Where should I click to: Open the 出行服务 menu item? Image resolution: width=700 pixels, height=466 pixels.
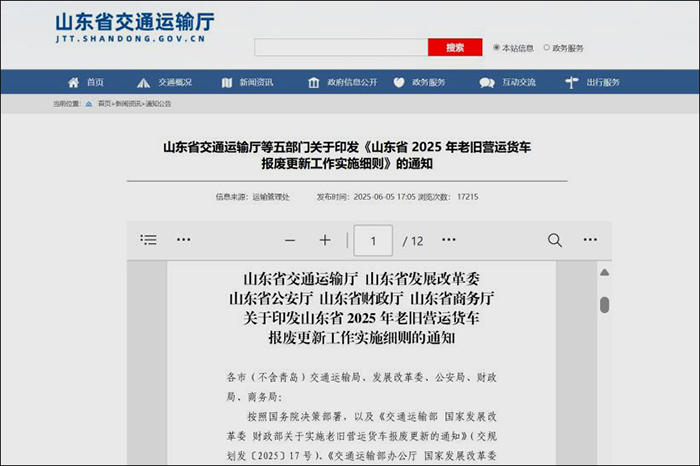coord(603,82)
